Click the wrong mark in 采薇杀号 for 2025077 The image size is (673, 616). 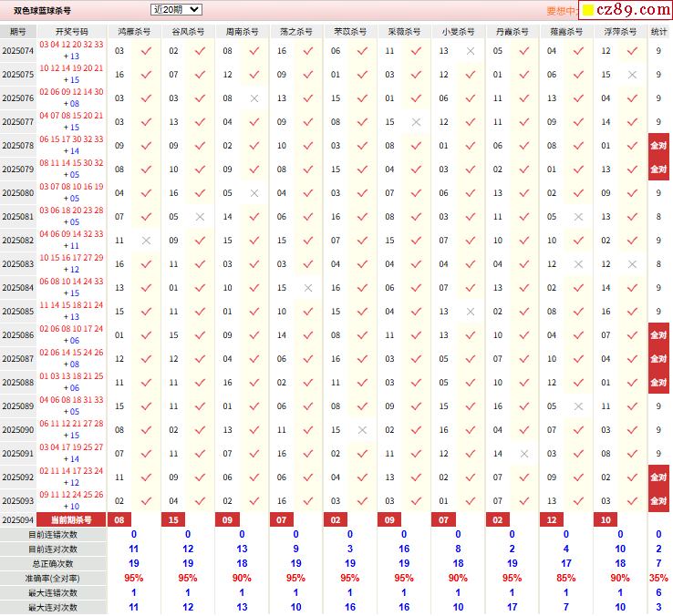point(416,122)
